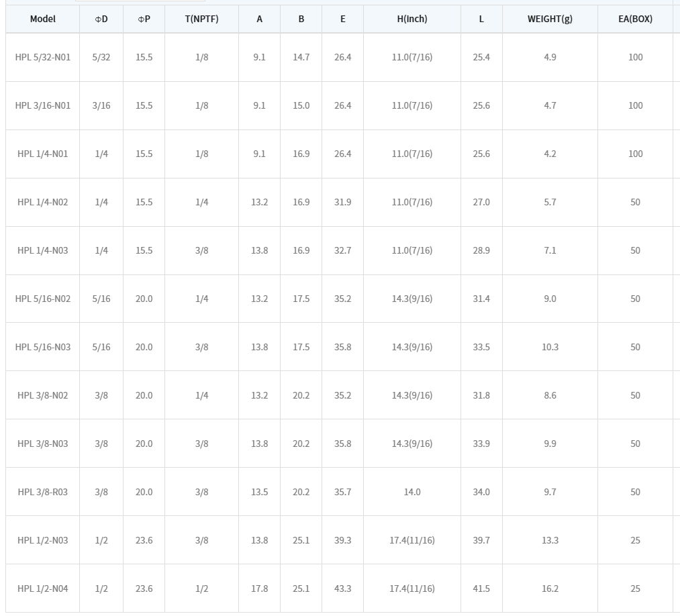The width and height of the screenshot is (680, 616).
Task: Click the T(NPTF) column header
Action: [201, 19]
